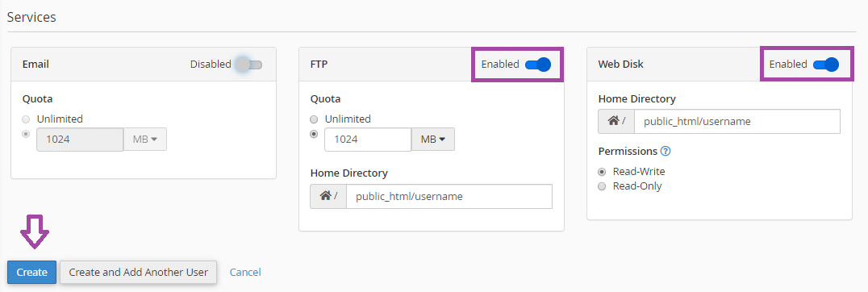Focus the FTP quota 1024 input field
Screen dimensions: 868x292
tap(368, 140)
